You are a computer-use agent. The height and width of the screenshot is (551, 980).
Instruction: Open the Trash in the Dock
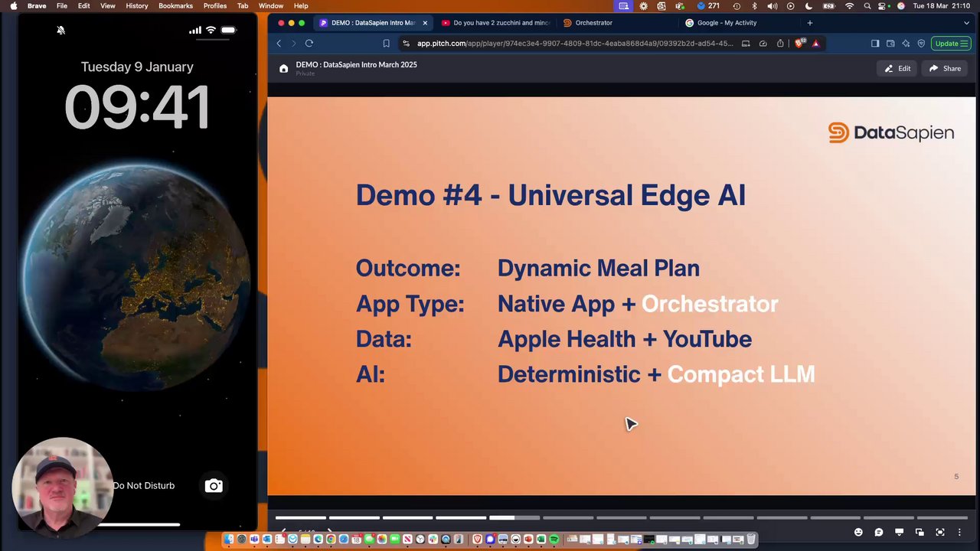[752, 540]
